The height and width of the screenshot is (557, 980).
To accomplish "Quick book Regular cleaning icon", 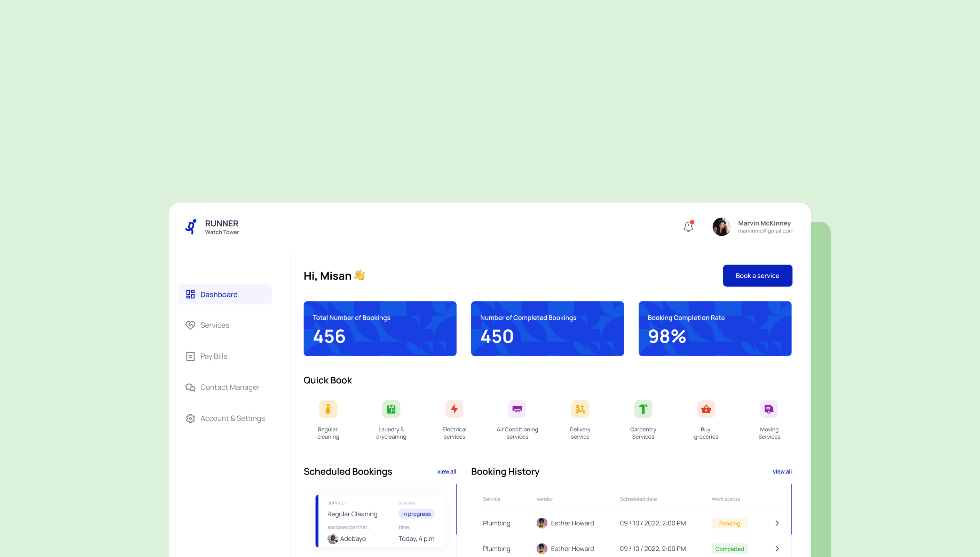I will pyautogui.click(x=328, y=409).
